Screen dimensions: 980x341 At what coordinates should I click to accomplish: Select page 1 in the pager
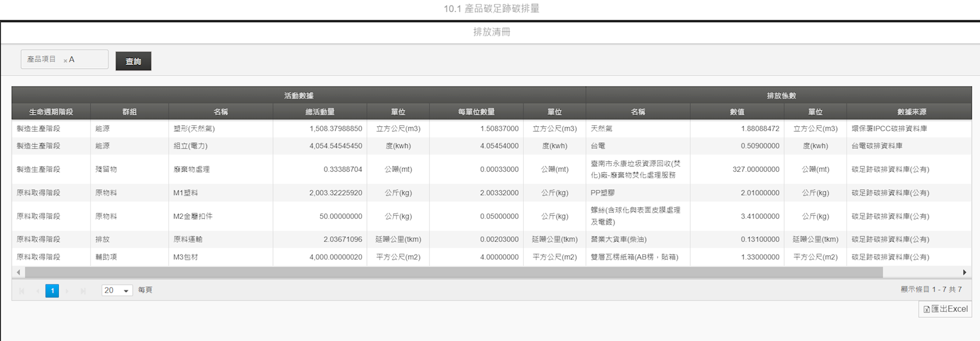52,291
